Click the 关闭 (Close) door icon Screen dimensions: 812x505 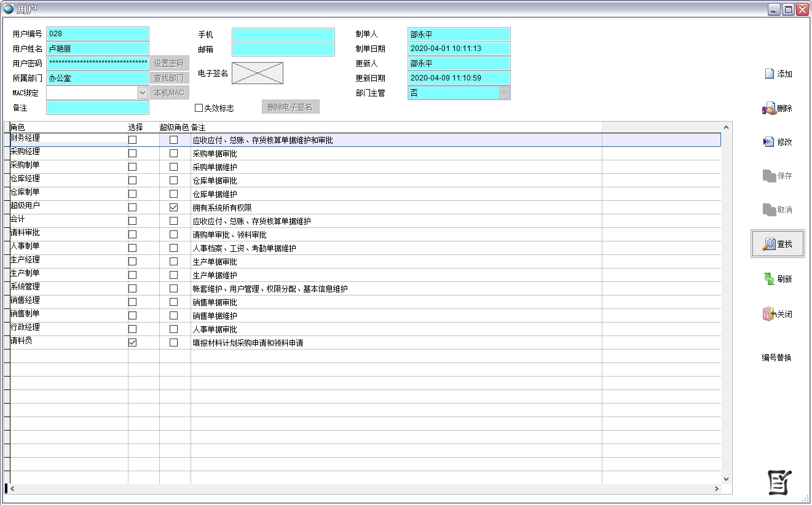coord(769,314)
